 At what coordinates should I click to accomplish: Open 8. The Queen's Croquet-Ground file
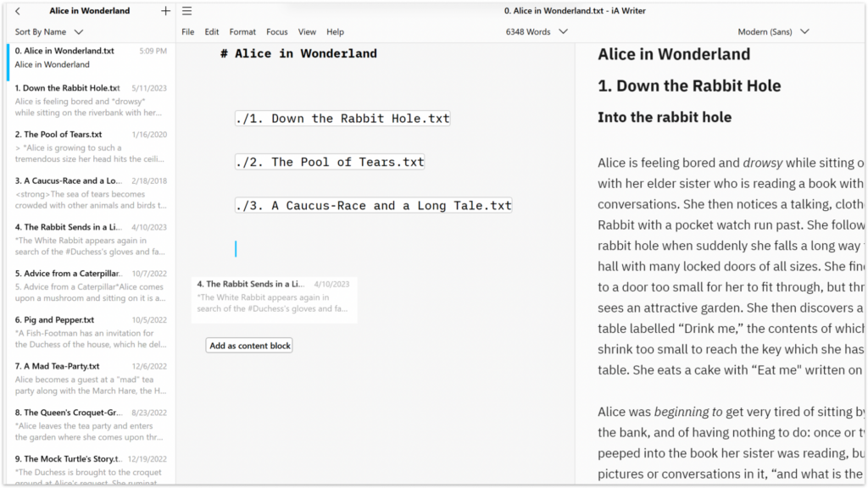(91, 425)
